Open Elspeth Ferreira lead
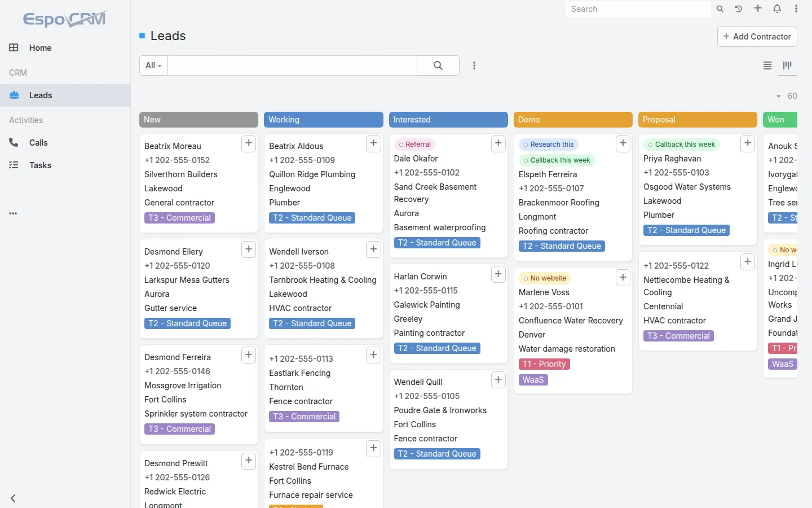This screenshot has width=812, height=508. coord(548,174)
